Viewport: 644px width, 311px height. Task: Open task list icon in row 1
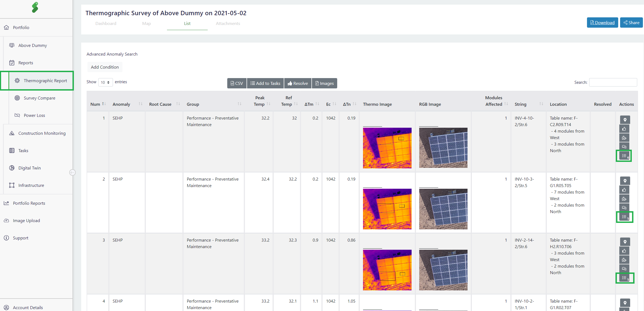[x=624, y=156]
